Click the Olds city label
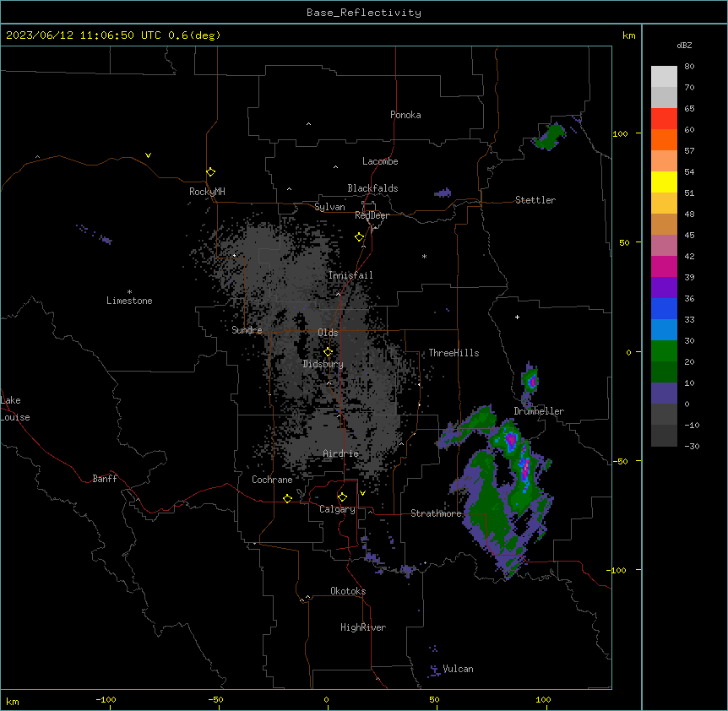 point(328,333)
